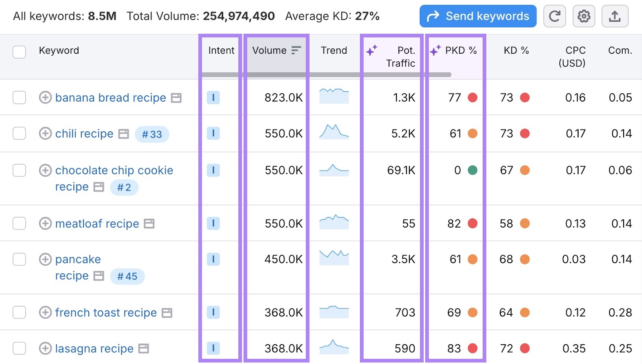Click the red KD dot for lasagna recipe
The height and width of the screenshot is (364, 642).
524,348
